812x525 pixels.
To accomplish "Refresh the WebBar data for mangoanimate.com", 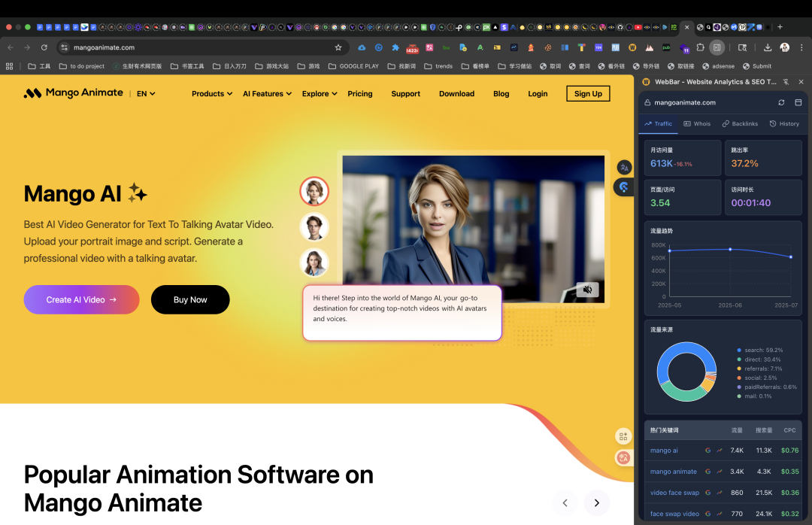I will [x=781, y=102].
